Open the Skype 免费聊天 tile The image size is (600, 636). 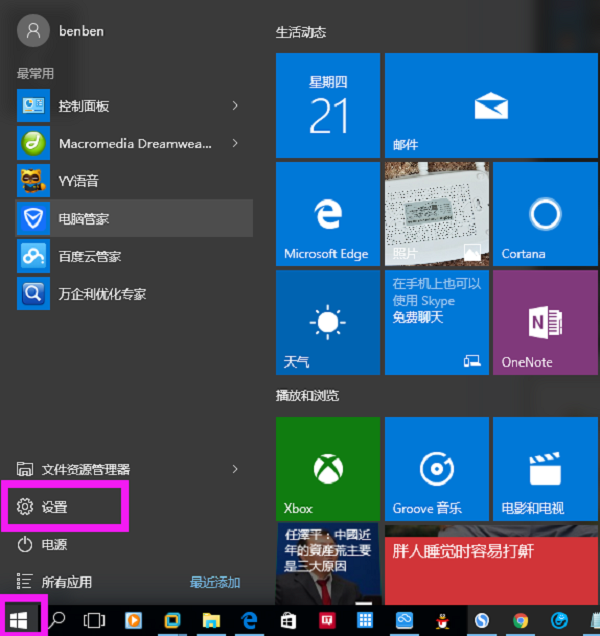click(437, 323)
